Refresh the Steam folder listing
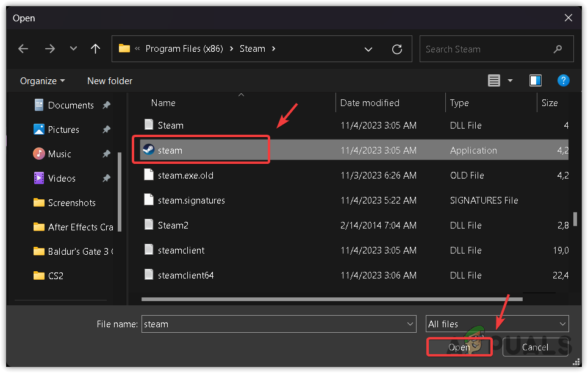The image size is (588, 373). (x=397, y=49)
